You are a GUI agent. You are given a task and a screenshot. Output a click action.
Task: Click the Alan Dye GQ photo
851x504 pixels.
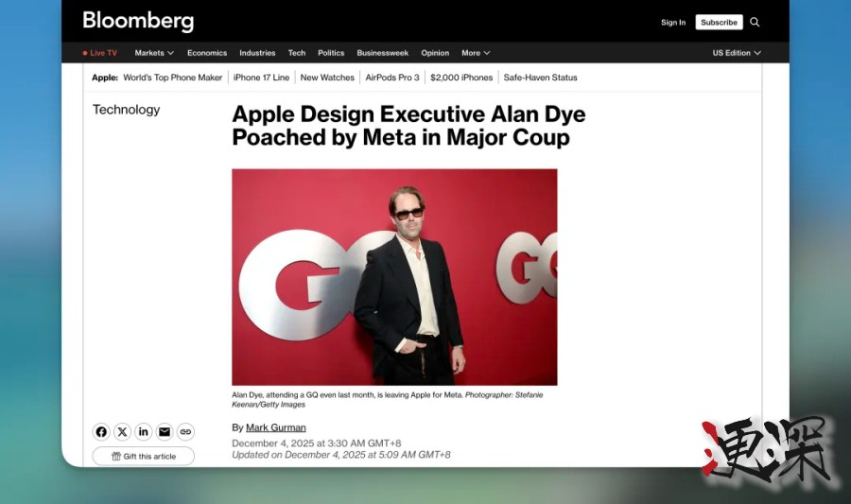pyautogui.click(x=394, y=277)
